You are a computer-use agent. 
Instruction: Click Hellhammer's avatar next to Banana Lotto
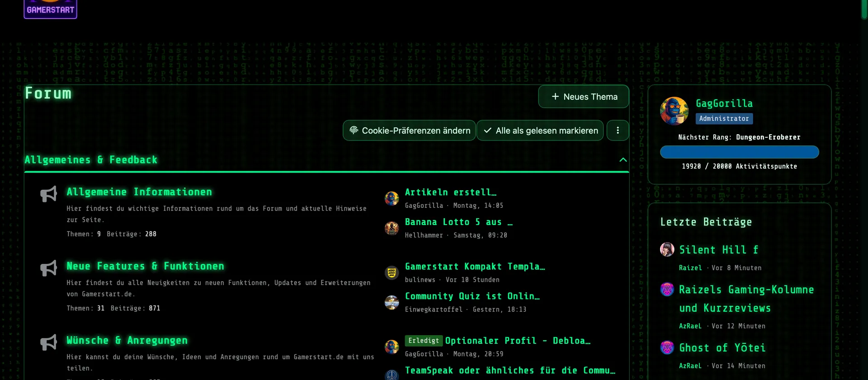[x=392, y=228]
